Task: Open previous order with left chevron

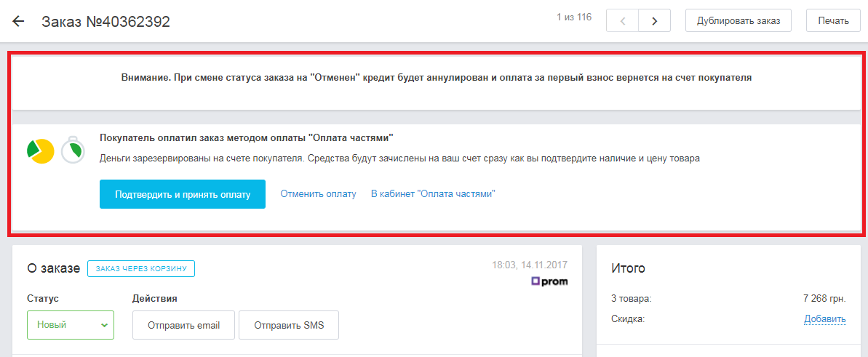Action: [x=623, y=21]
